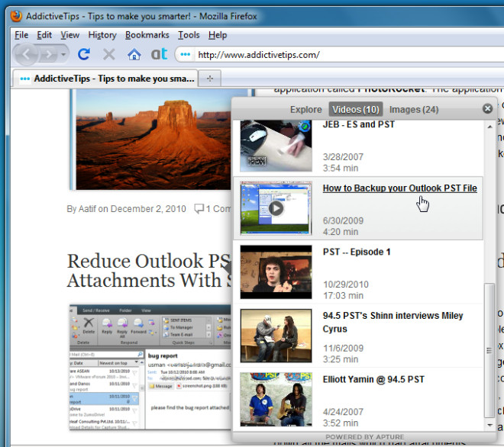
Task: Open the back/forward history dropdown arrow
Action: coord(63,55)
